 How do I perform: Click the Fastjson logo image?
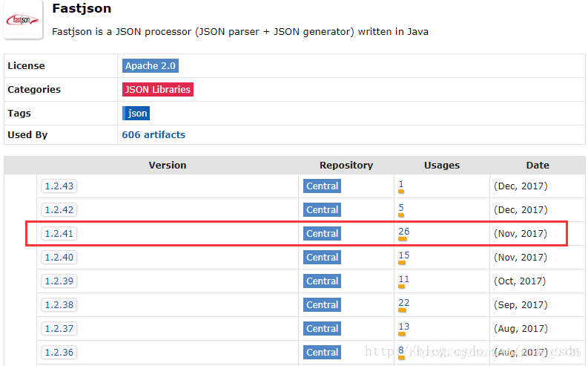tap(23, 19)
